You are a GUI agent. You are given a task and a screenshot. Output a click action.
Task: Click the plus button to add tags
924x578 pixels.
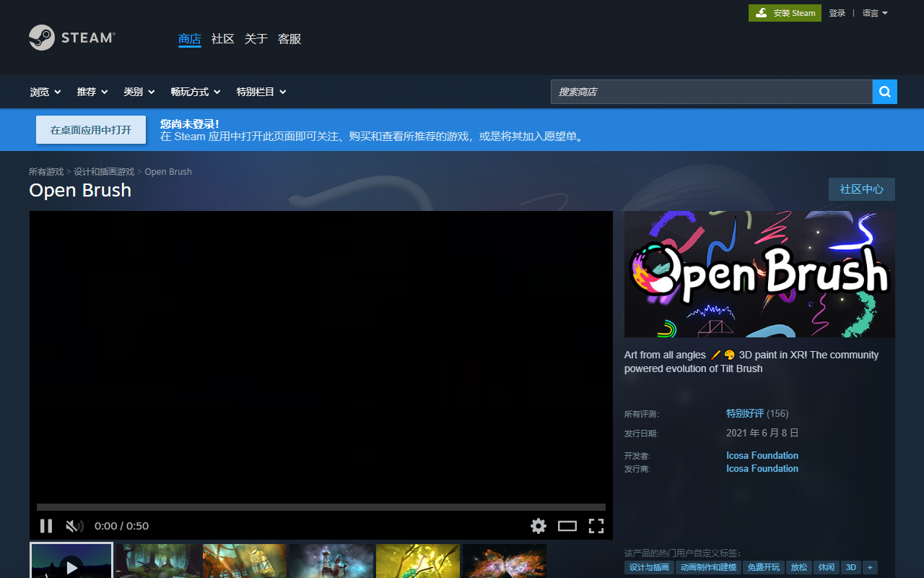(x=870, y=568)
